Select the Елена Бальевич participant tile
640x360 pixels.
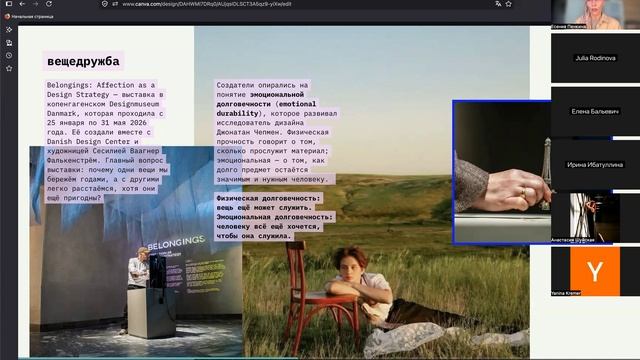(596, 111)
